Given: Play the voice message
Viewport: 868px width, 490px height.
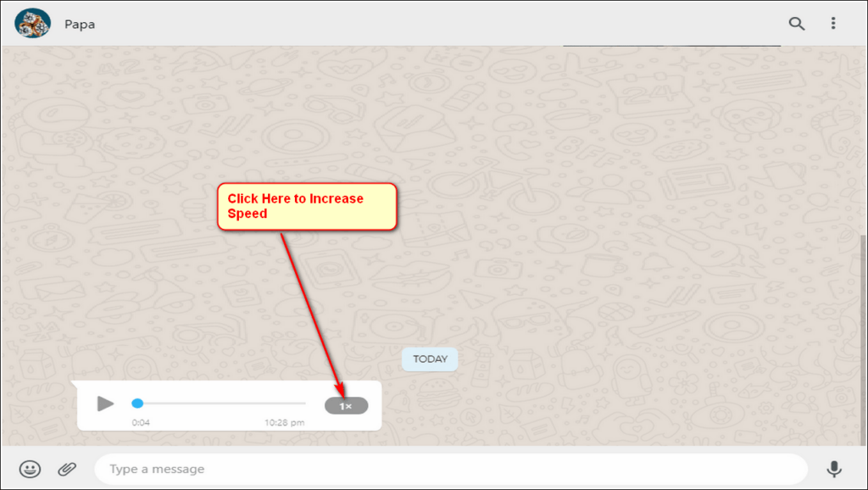Looking at the screenshot, I should click(x=104, y=404).
